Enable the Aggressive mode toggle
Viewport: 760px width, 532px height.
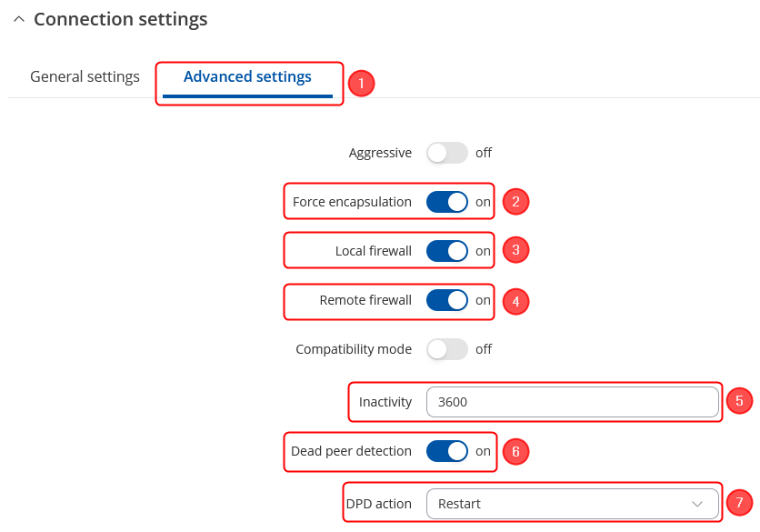pyautogui.click(x=446, y=153)
